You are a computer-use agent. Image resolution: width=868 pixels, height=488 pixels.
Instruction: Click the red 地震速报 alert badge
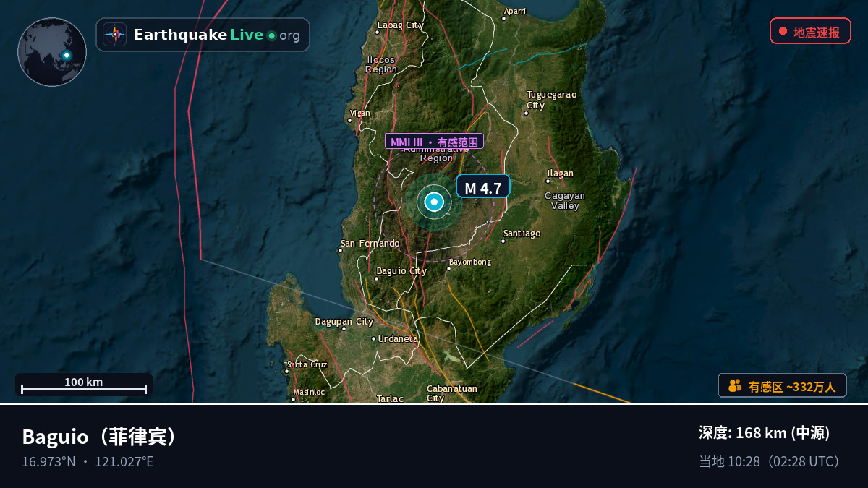pyautogui.click(x=810, y=31)
